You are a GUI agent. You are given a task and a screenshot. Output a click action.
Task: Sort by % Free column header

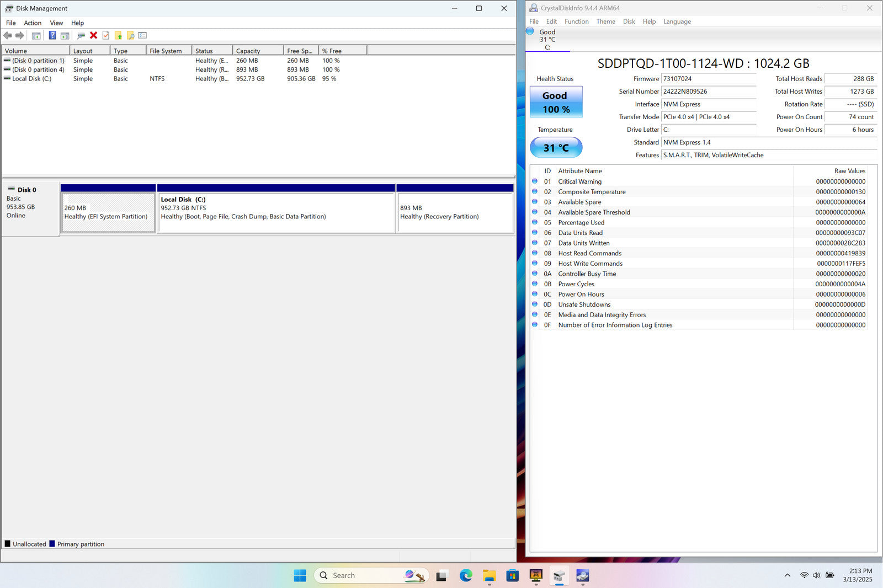tap(343, 51)
